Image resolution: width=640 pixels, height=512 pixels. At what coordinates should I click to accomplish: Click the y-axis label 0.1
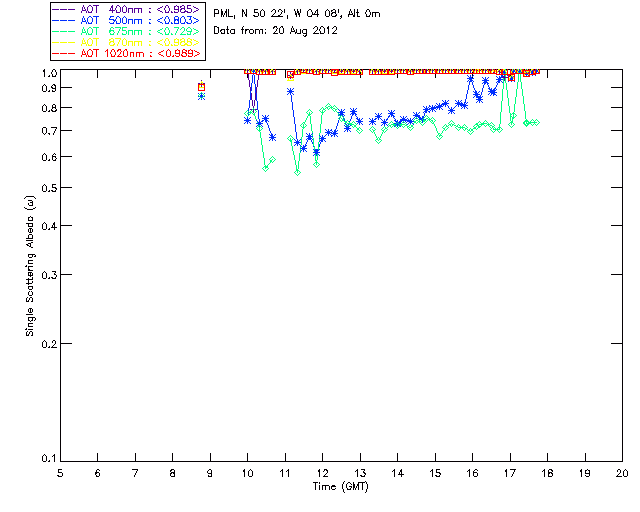(49, 459)
